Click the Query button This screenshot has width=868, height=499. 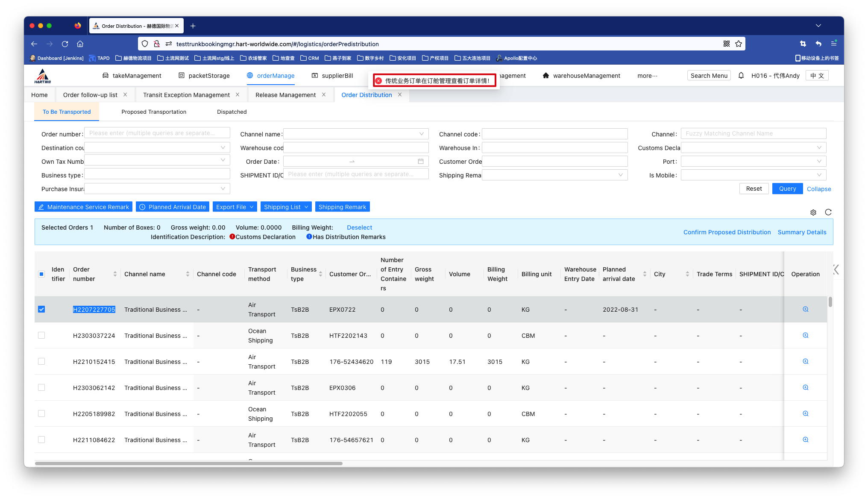[787, 189]
